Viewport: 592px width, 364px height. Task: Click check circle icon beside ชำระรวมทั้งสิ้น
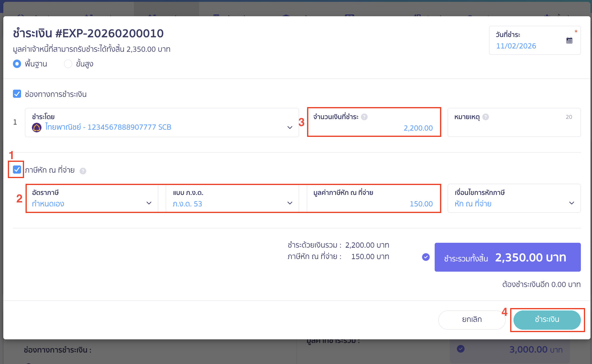click(x=426, y=257)
